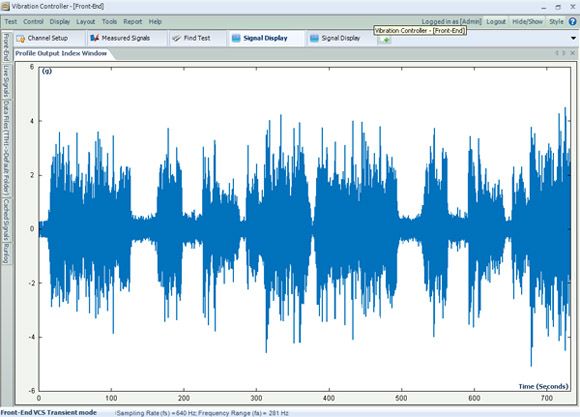This screenshot has height=417, width=580.
Task: Click the Sampling Rate status bar entry
Action: click(x=203, y=413)
